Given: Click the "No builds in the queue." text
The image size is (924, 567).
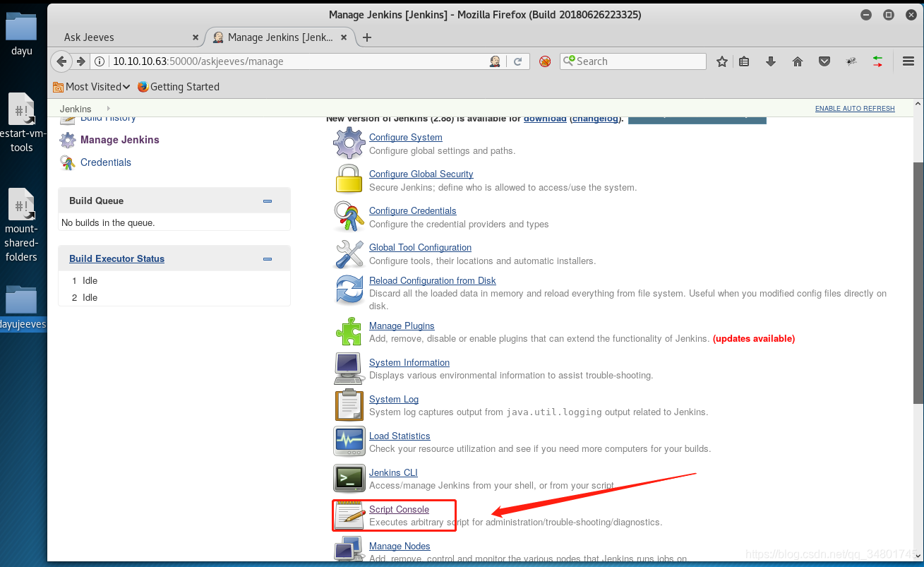Looking at the screenshot, I should click(108, 223).
